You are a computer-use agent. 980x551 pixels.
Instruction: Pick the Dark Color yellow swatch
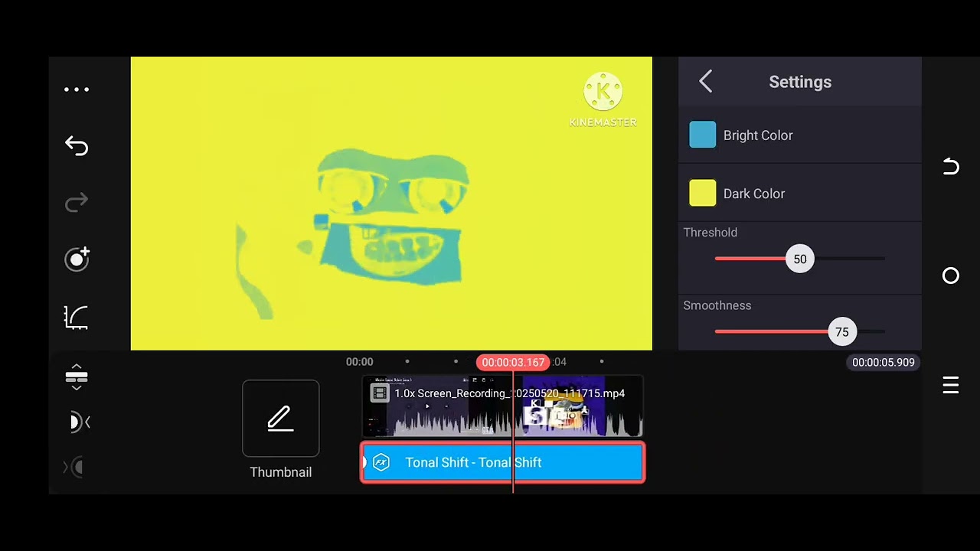(703, 194)
